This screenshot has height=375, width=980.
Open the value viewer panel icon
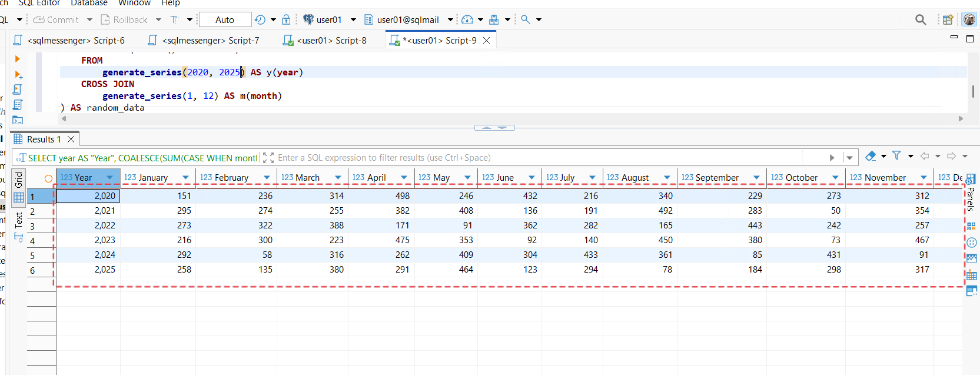(x=972, y=291)
